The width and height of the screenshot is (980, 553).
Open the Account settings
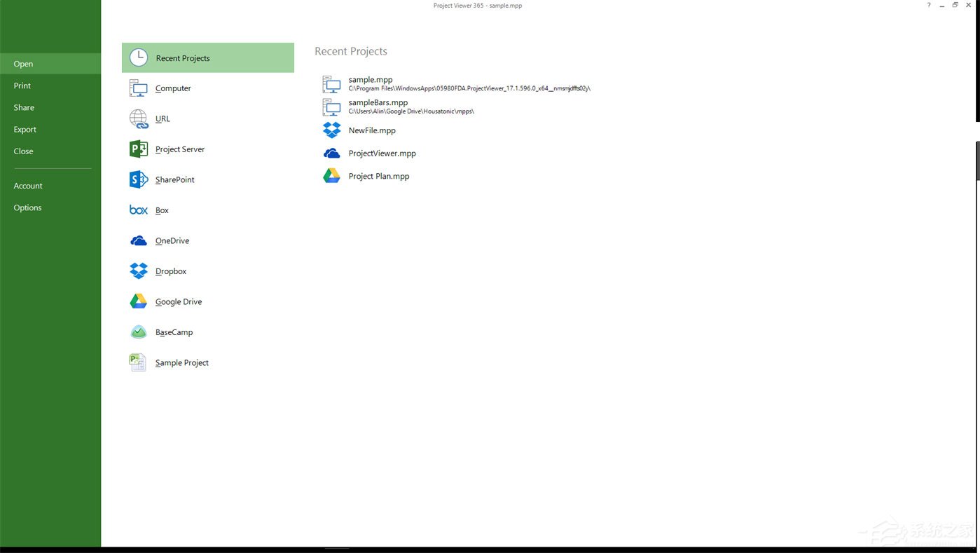point(28,185)
